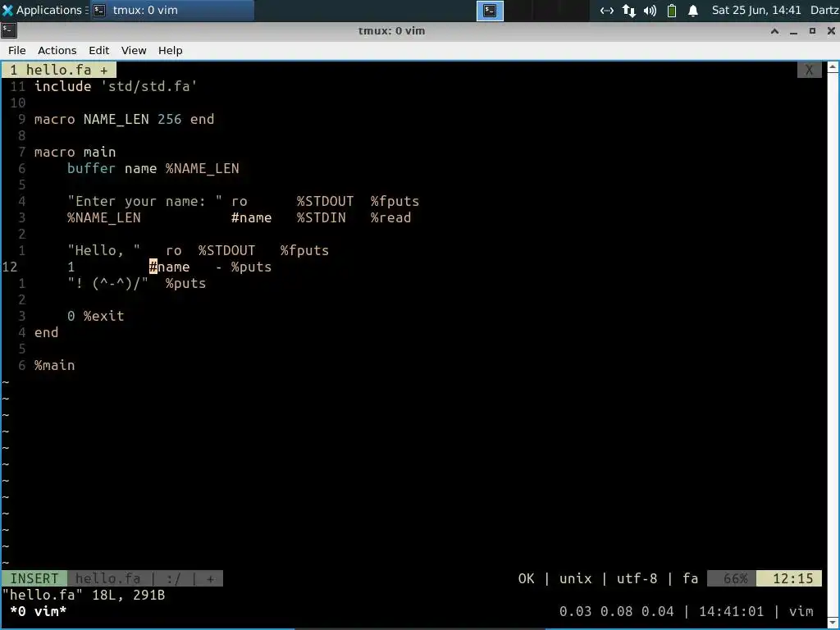Image resolution: width=840 pixels, height=630 pixels.
Task: Click the "Hello, " string
Action: (103, 250)
